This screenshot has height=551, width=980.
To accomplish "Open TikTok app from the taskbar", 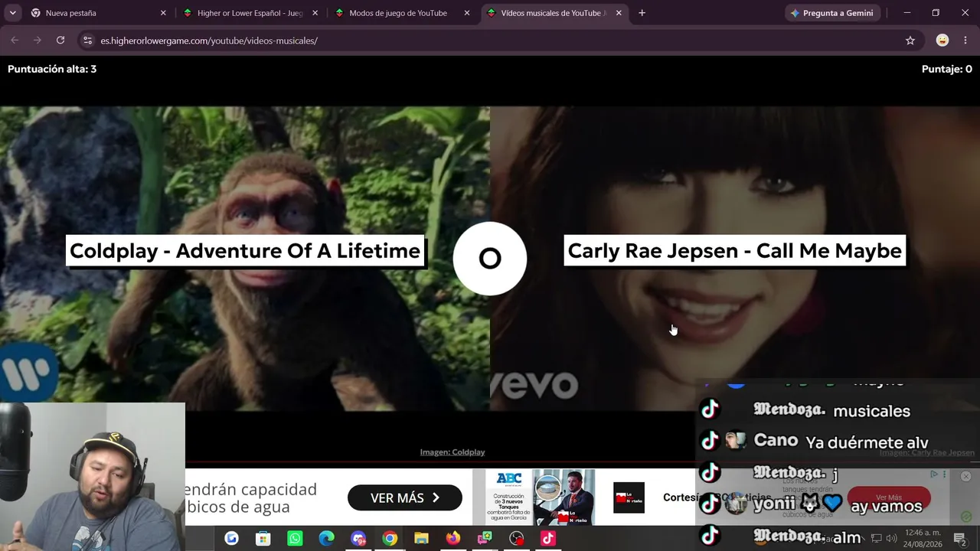I will [548, 539].
